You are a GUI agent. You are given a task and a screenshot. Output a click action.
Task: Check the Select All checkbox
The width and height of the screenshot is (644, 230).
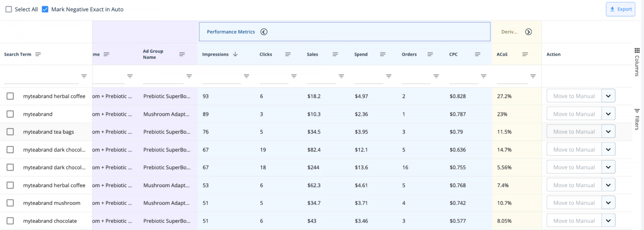pos(9,9)
